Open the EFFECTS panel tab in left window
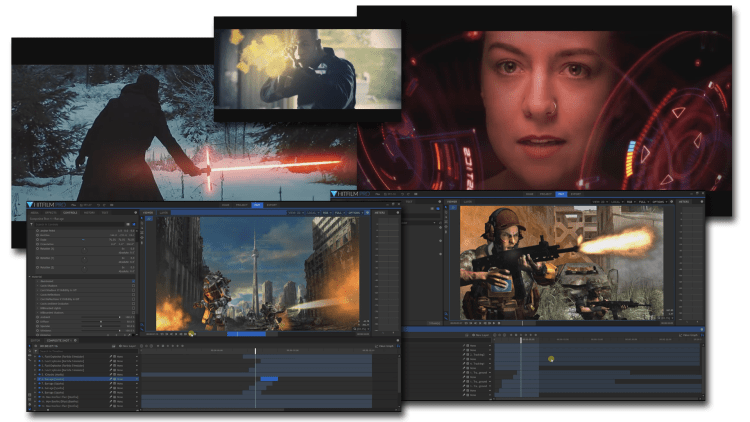750x422 pixels. (51, 212)
